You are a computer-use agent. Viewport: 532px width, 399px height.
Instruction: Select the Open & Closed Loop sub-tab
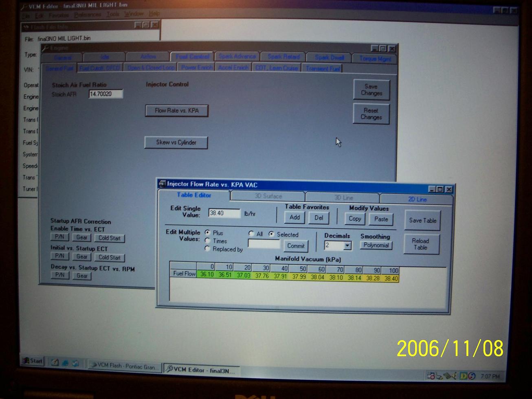click(150, 68)
